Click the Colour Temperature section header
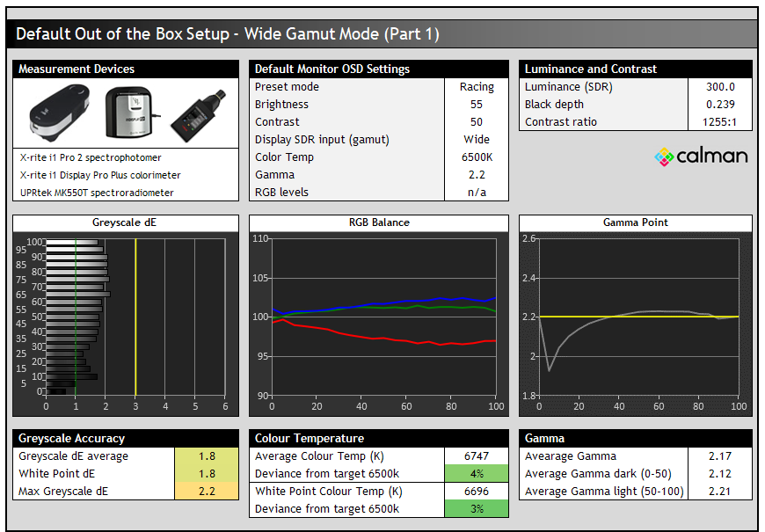 [x=379, y=438]
